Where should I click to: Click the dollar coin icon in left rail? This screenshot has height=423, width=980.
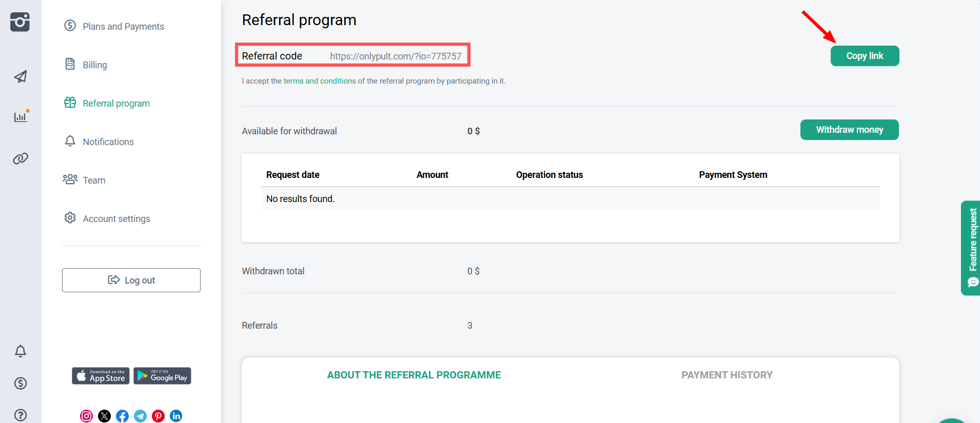coord(21,383)
